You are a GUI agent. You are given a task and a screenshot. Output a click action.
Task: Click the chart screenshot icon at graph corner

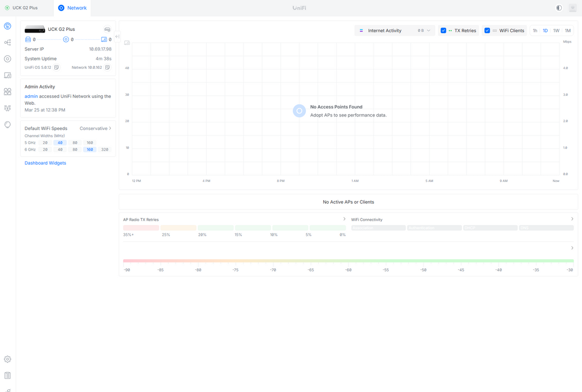pyautogui.click(x=127, y=43)
